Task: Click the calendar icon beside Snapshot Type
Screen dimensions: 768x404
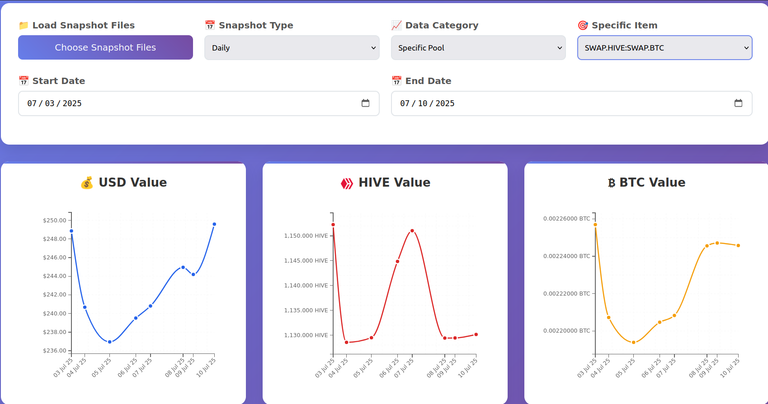Action: [x=210, y=25]
